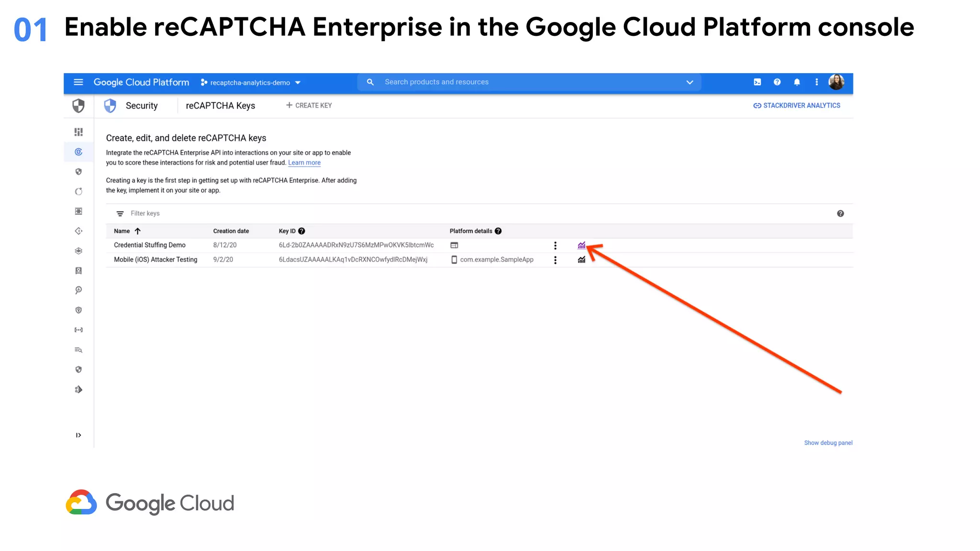
Task: Click the Security section label
Action: [x=142, y=106]
